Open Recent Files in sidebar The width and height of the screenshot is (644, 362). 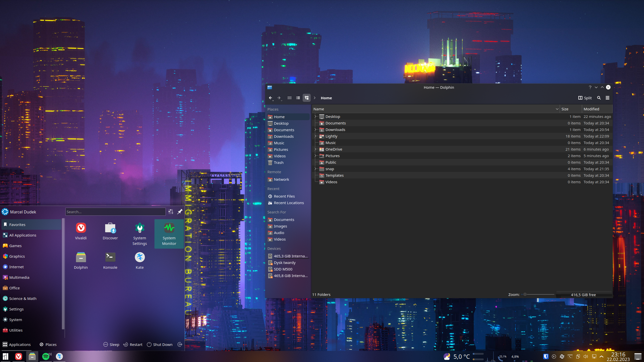coord(288,196)
